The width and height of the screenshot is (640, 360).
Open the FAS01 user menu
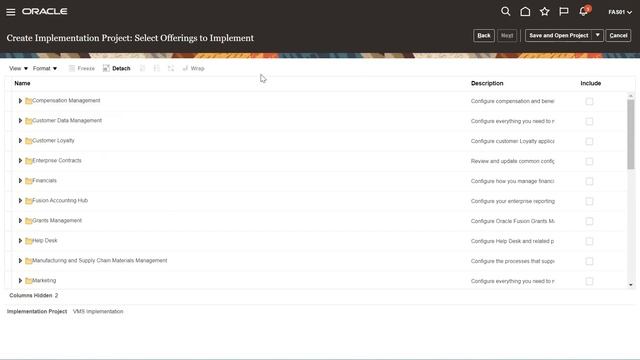tap(620, 12)
